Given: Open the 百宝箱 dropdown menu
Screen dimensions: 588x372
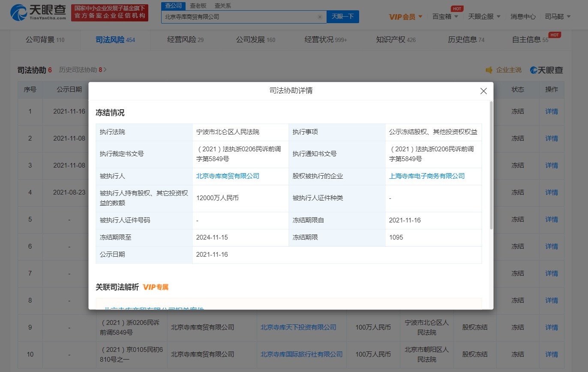Looking at the screenshot, I should [x=445, y=16].
